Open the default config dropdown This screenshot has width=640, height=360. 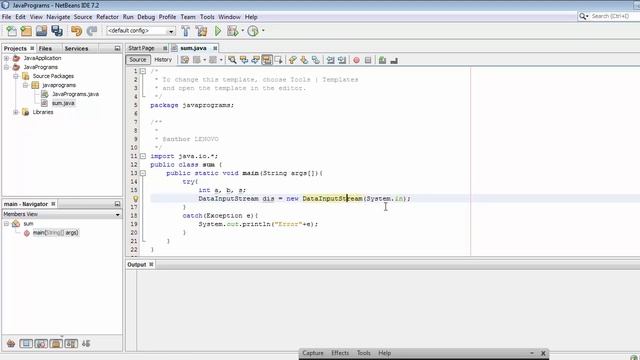[171, 31]
